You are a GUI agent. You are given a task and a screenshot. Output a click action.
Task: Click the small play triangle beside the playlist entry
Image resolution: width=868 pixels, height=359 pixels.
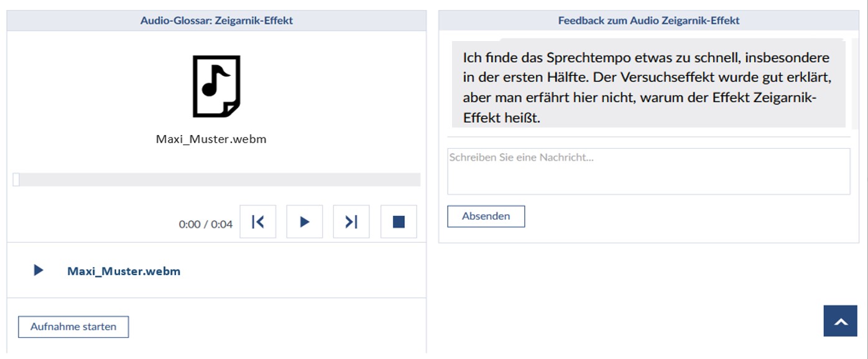(x=39, y=271)
